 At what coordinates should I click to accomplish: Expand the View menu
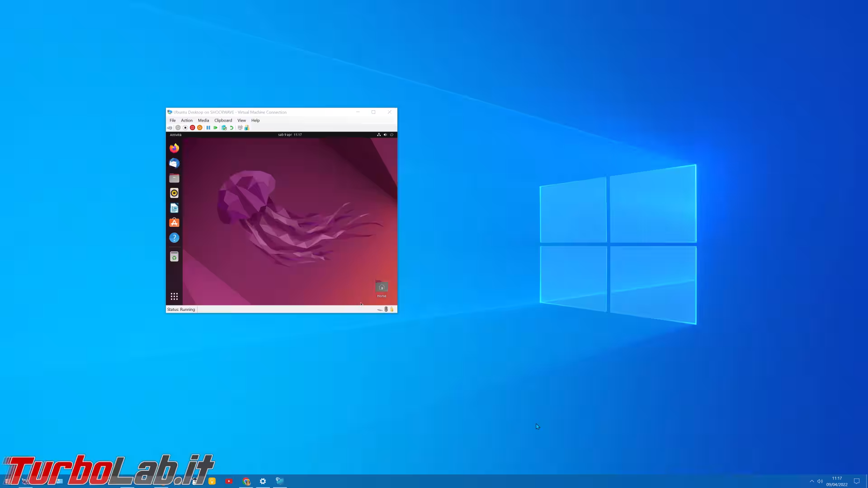[x=241, y=121]
